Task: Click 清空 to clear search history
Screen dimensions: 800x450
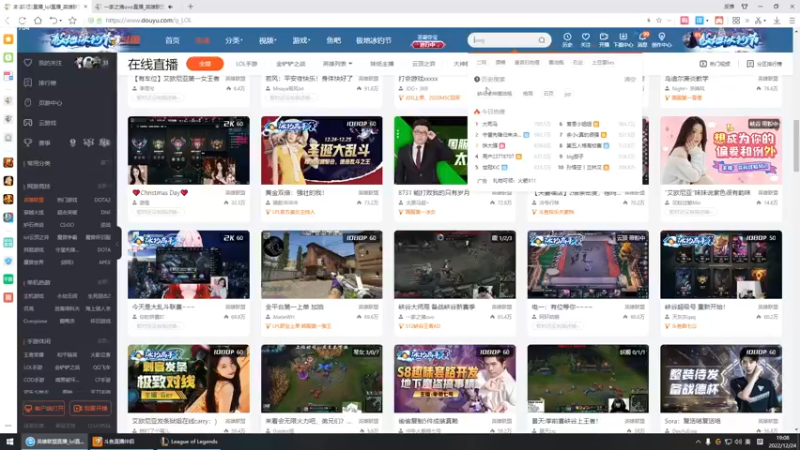Action: (630, 80)
